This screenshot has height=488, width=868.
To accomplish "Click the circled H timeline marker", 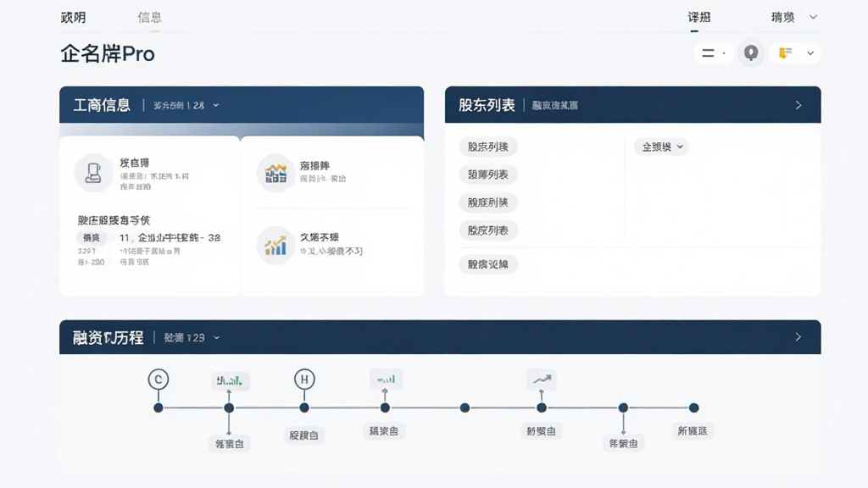I will (304, 380).
